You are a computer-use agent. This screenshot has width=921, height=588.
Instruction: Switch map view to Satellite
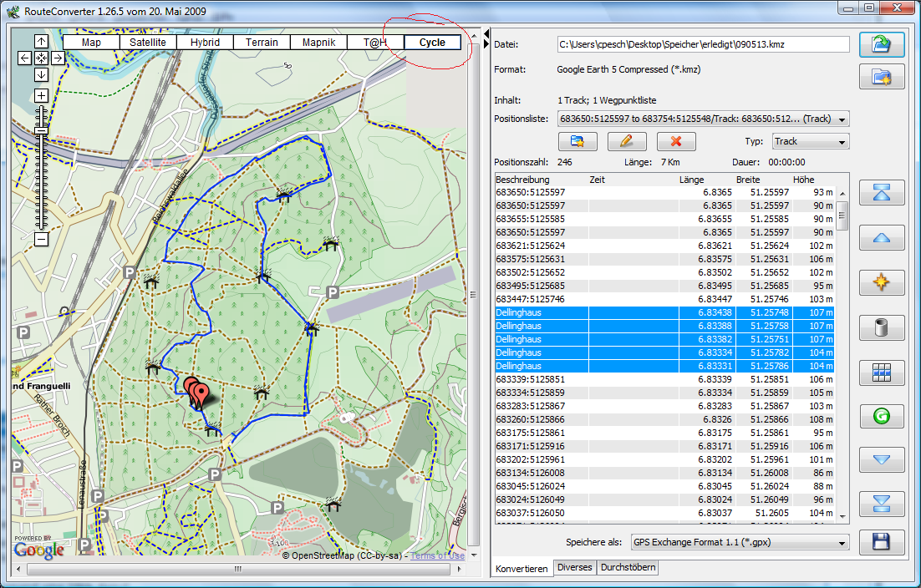(148, 43)
